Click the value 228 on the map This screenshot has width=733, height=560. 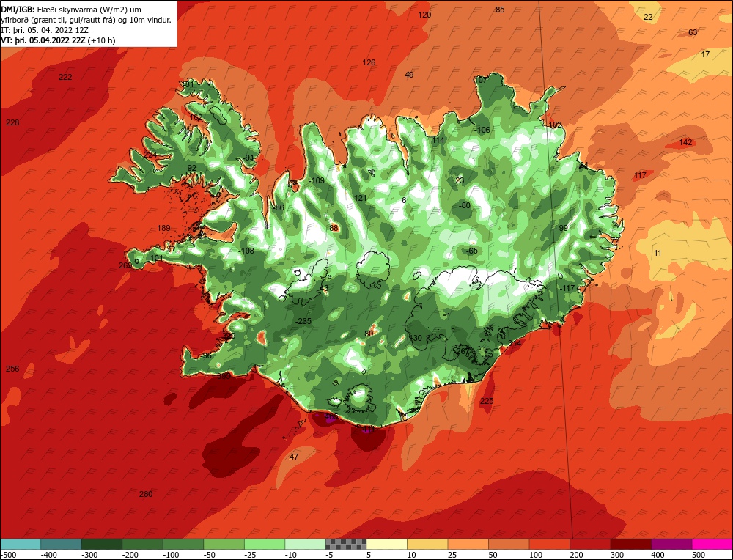(x=12, y=122)
